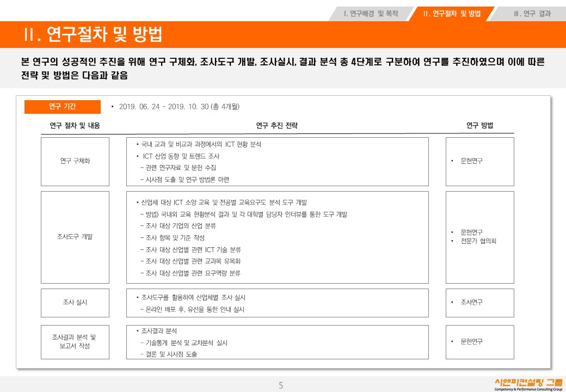Click the column header '연구 절차 및 내용'

[75, 126]
